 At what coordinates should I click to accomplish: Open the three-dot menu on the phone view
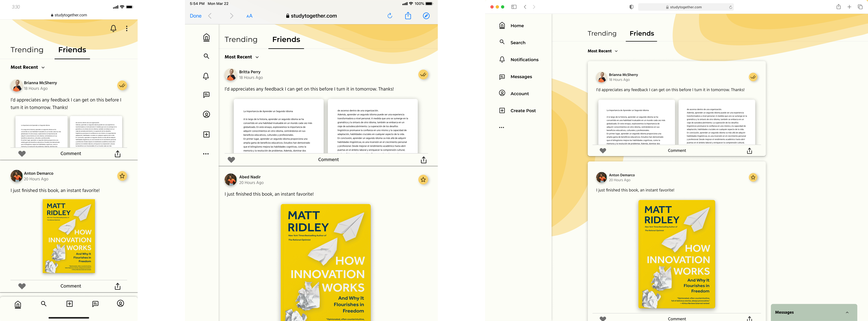127,29
